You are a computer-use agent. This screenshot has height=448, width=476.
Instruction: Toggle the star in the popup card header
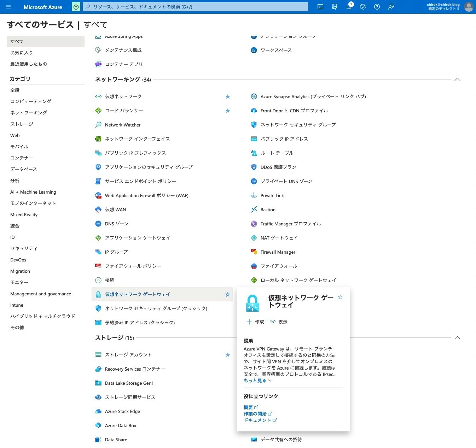click(340, 297)
